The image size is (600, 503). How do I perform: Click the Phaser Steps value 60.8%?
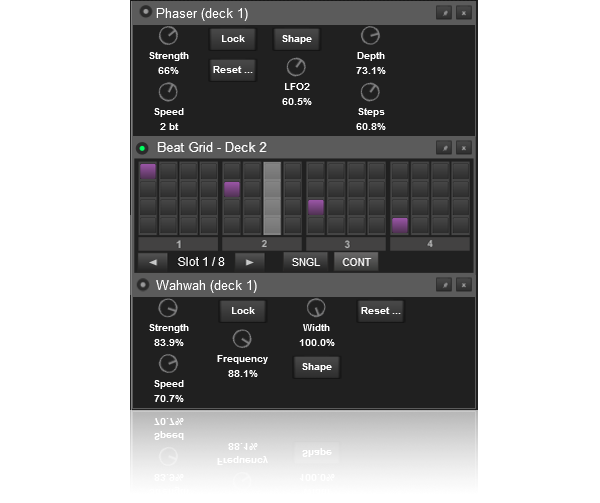click(370, 127)
